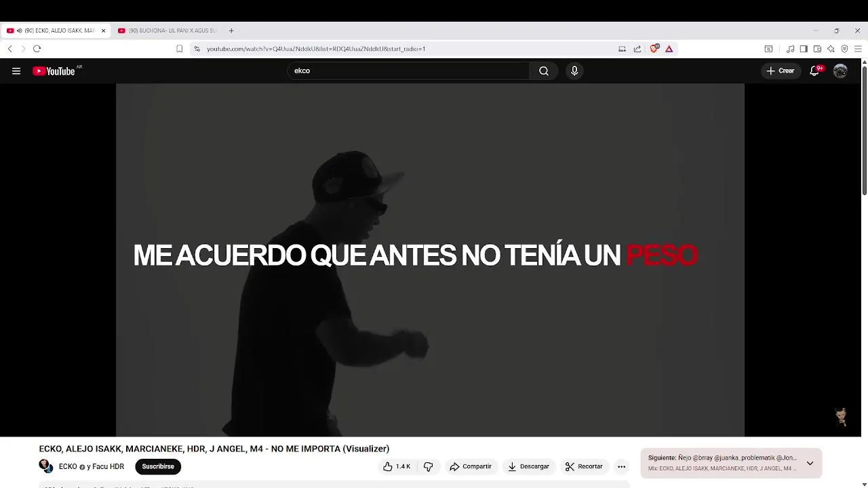This screenshot has height=488, width=868.
Task: Open a new browser tab
Action: point(231,30)
